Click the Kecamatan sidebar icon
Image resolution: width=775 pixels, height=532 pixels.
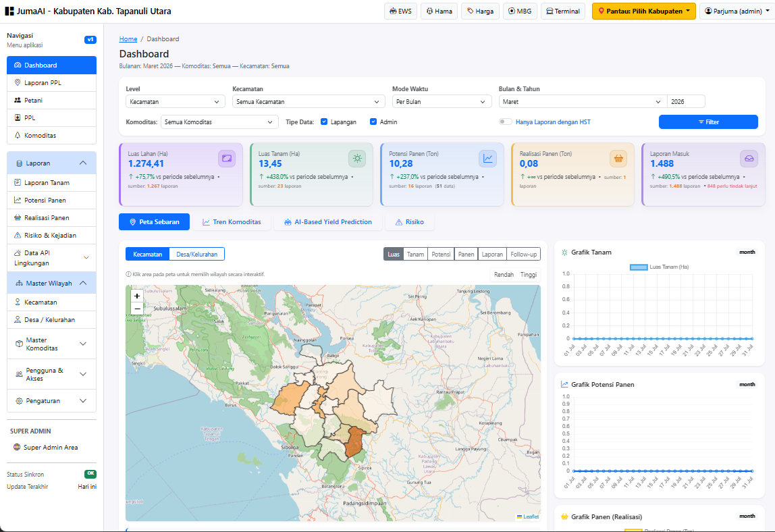click(x=18, y=302)
